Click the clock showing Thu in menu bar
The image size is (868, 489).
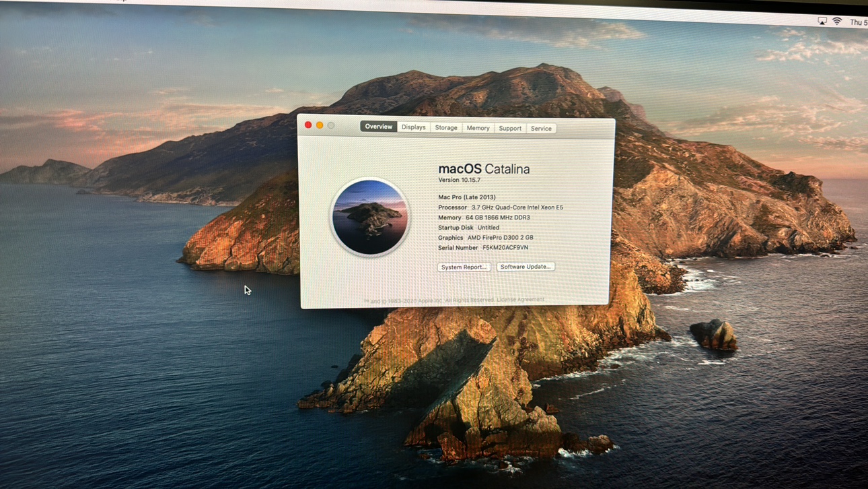coord(858,23)
